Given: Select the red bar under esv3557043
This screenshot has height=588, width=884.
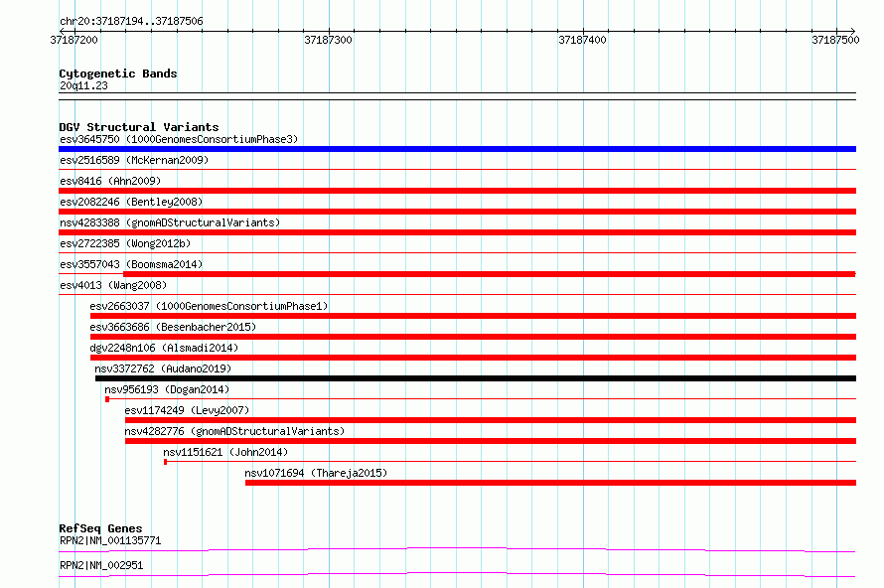Looking at the screenshot, I should click(490, 274).
